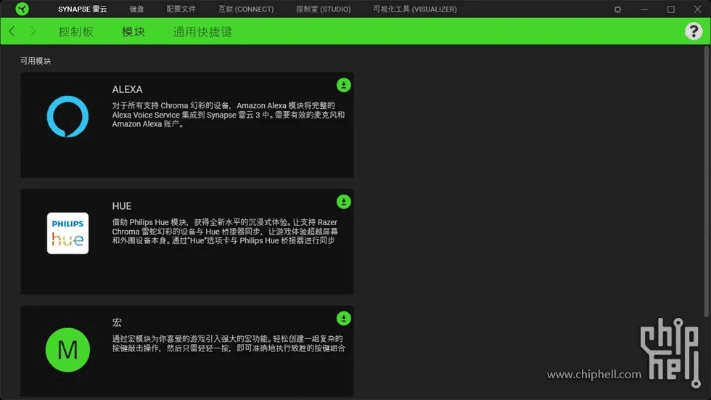The width and height of the screenshot is (711, 400).
Task: Go forward with the right arrow
Action: pos(32,32)
